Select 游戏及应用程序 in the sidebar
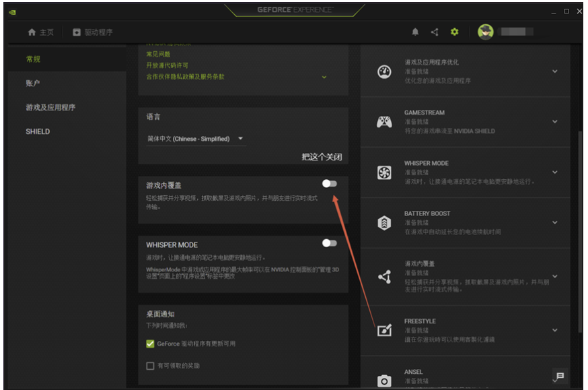The image size is (588, 390). pos(50,107)
